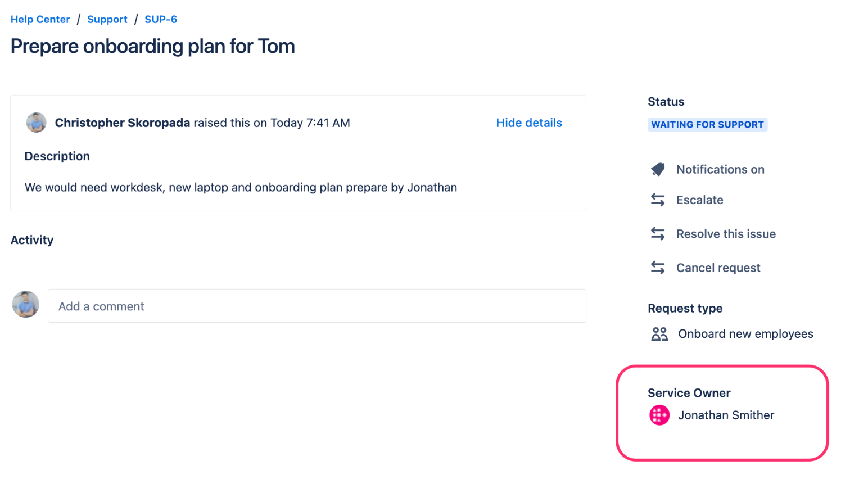The height and width of the screenshot is (479, 868).
Task: Open the Help Center breadcrumb
Action: (x=40, y=19)
